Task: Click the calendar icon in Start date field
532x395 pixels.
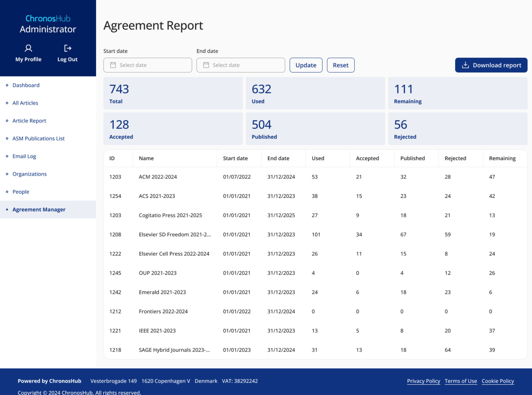Action: click(x=113, y=65)
